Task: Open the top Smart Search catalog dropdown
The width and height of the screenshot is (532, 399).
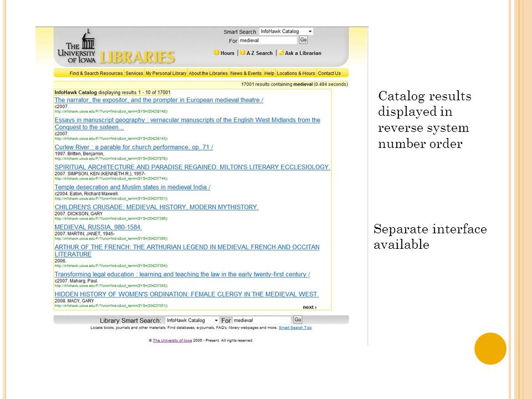Action: (x=286, y=31)
